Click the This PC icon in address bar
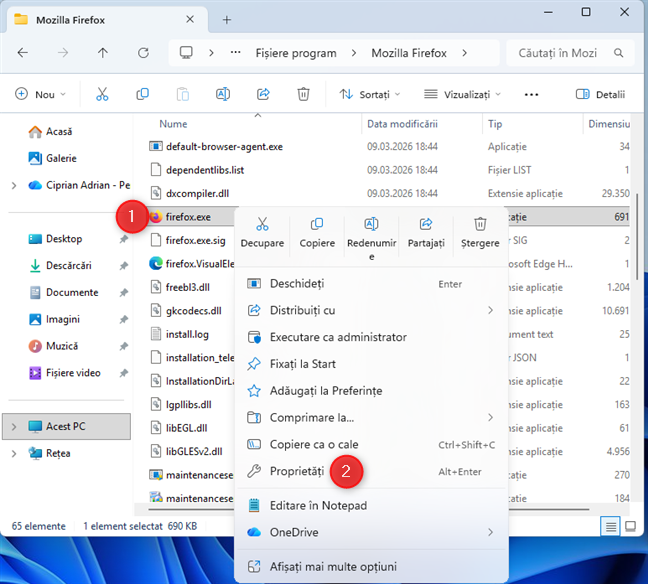This screenshot has width=648, height=584. point(186,52)
